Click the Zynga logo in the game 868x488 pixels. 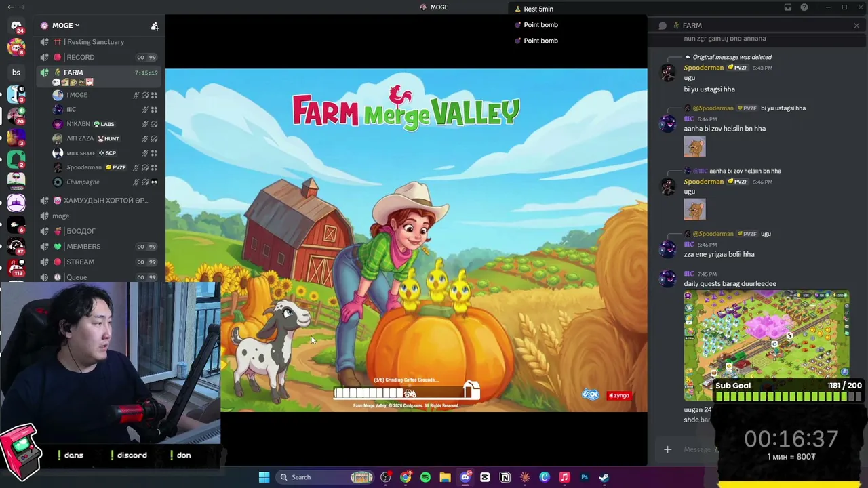(618, 395)
